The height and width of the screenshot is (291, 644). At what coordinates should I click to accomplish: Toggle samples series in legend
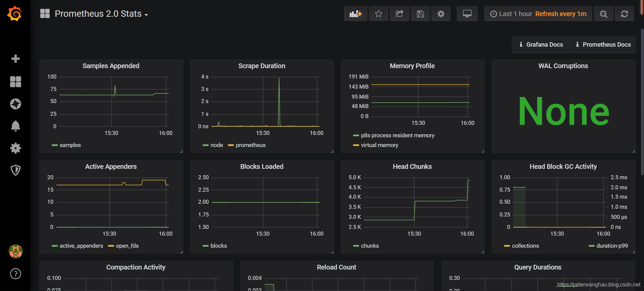coord(70,145)
